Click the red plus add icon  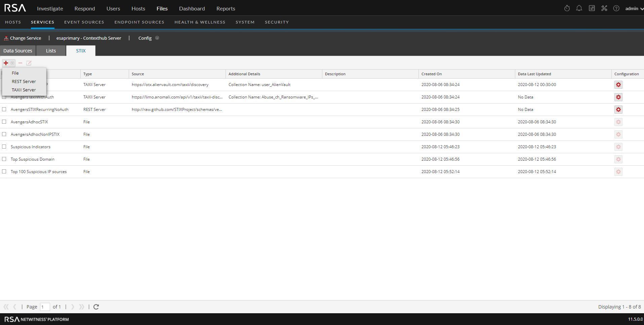6,63
